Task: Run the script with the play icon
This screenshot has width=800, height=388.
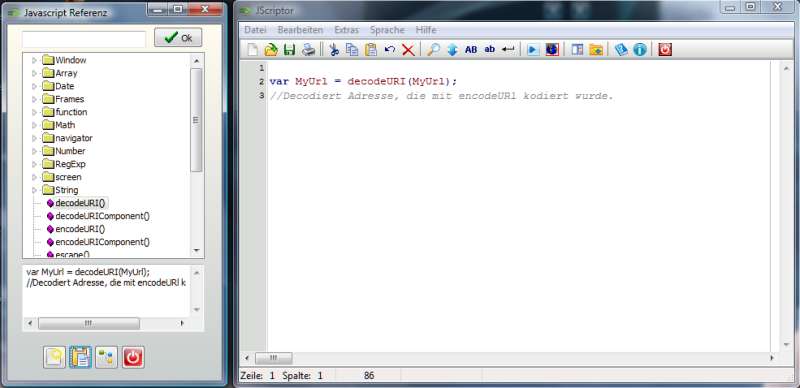Action: pos(533,50)
